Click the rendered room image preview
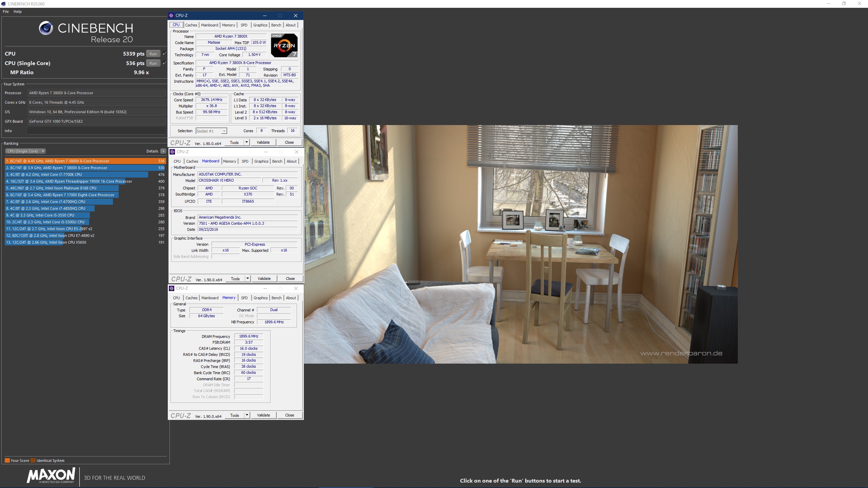868x488 pixels. pos(521,244)
